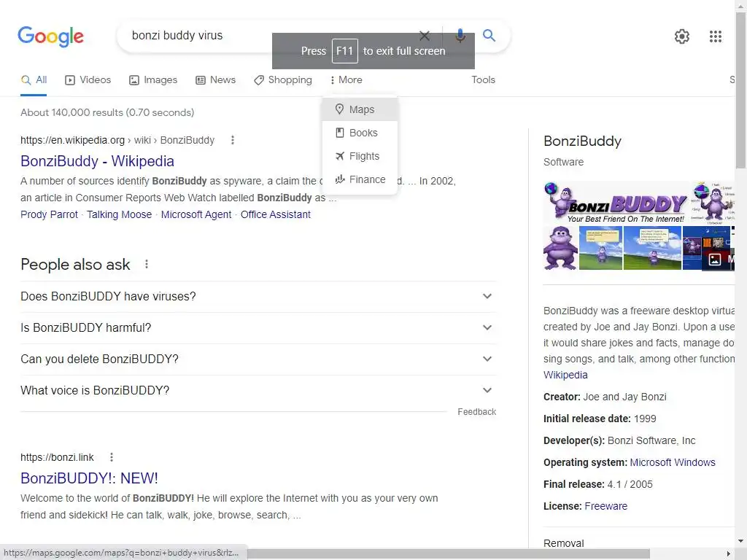Follow the Talking Moose link

coord(119,215)
